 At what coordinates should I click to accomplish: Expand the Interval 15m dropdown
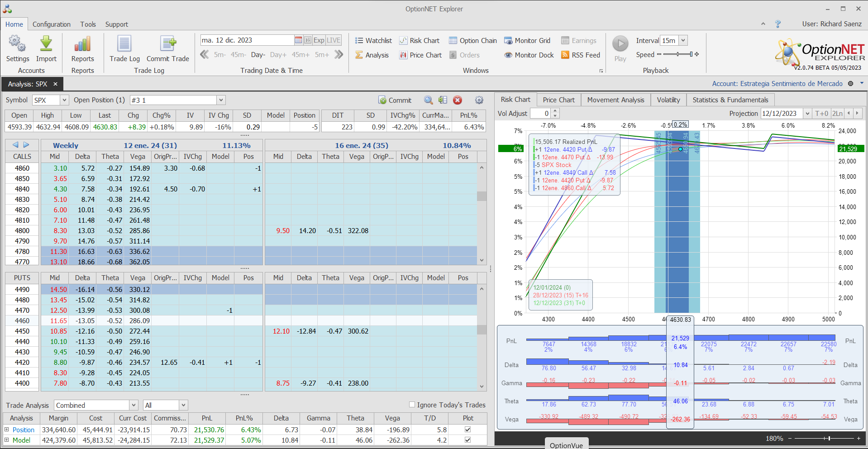[x=683, y=40]
